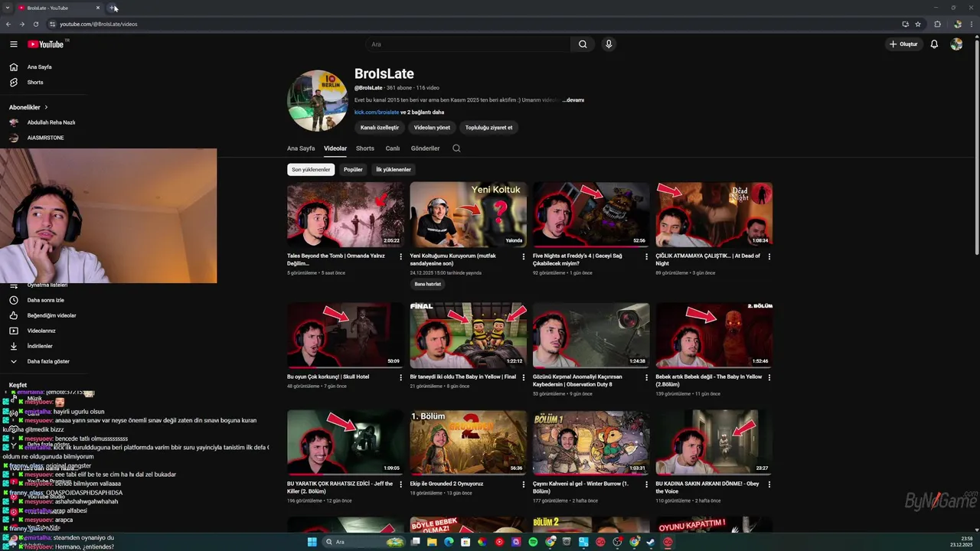This screenshot has height=551, width=980.
Task: Expand the channel description with ...devamı
Action: pos(573,100)
